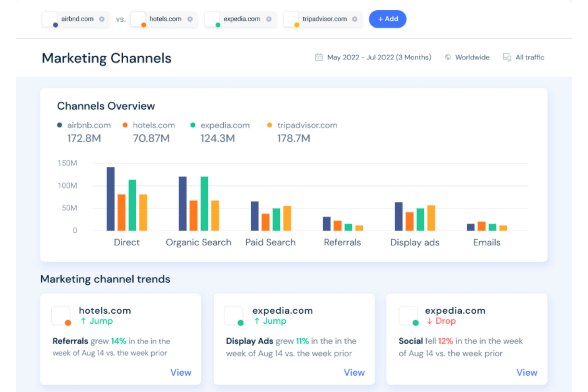588x392 pixels.
Task: Click the tripadvisor.com yellow legend dot
Action: coord(269,125)
